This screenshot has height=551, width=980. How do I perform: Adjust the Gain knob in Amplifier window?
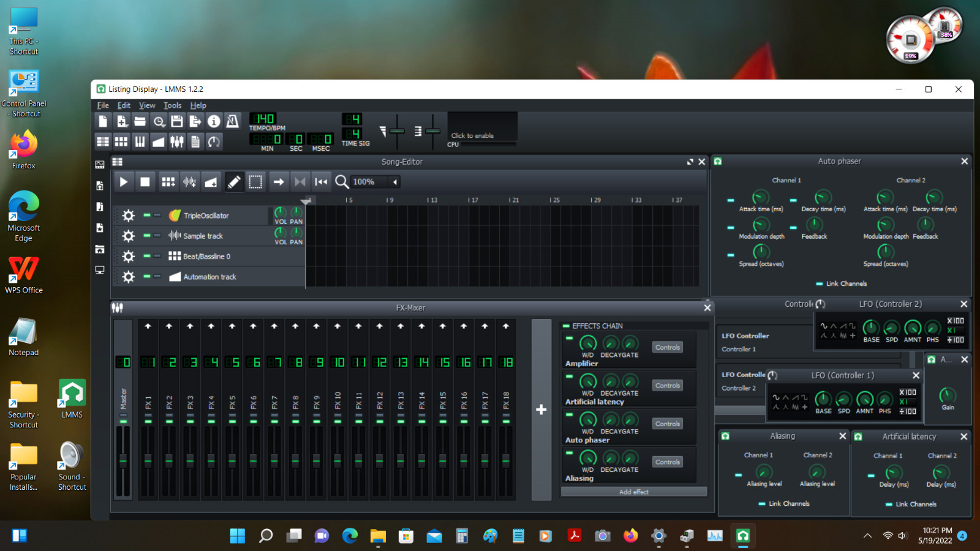(x=947, y=395)
